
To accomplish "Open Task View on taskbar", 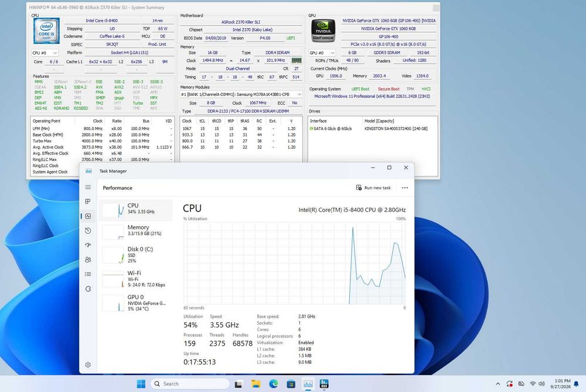I will [x=238, y=384].
